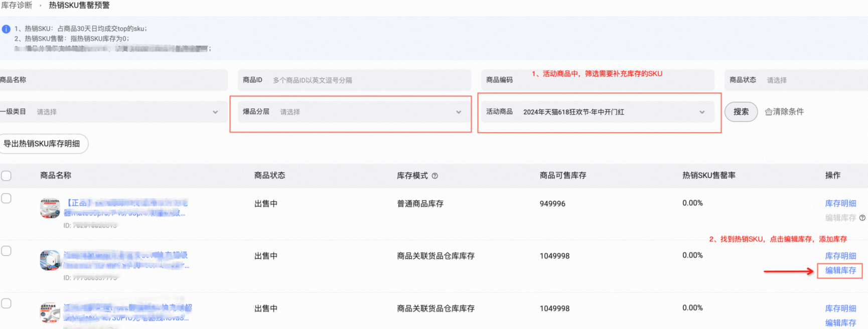Viewport: 868px width, 329px height.
Task: Click the trash icon of 清除条件
Action: 768,112
